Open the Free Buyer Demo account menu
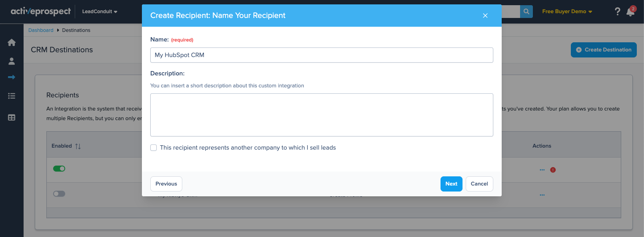Viewport: 644px width, 237px height. click(x=567, y=12)
